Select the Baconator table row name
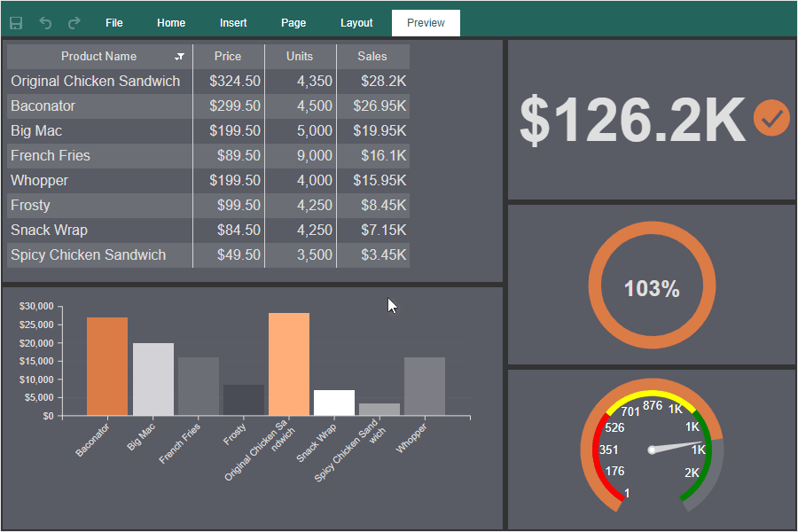 (x=43, y=106)
